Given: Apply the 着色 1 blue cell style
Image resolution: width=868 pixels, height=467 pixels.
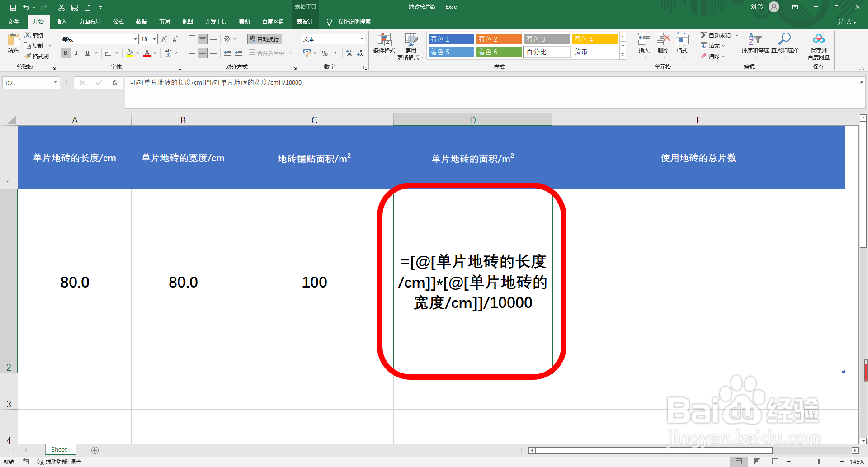Looking at the screenshot, I should 451,39.
